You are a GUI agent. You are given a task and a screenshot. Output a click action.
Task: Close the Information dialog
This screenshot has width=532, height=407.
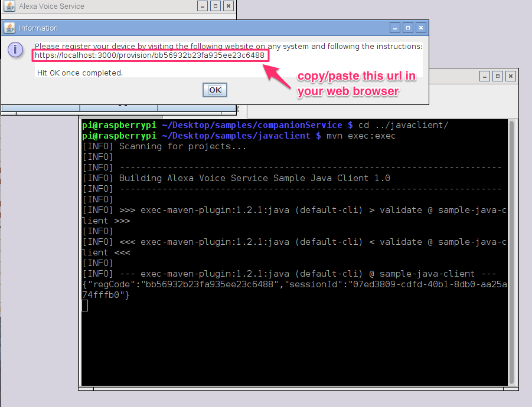click(x=421, y=28)
